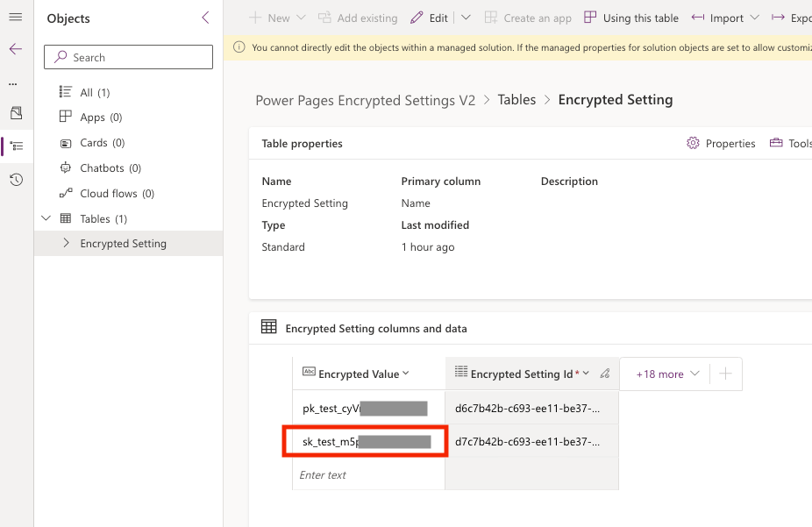Select Chatbots (0) in Objects list
812x527 pixels.
click(x=110, y=167)
